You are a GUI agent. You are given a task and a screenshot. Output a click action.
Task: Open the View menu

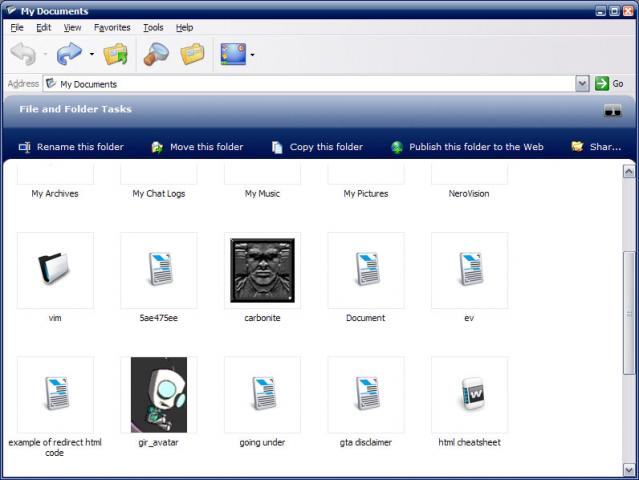click(72, 27)
